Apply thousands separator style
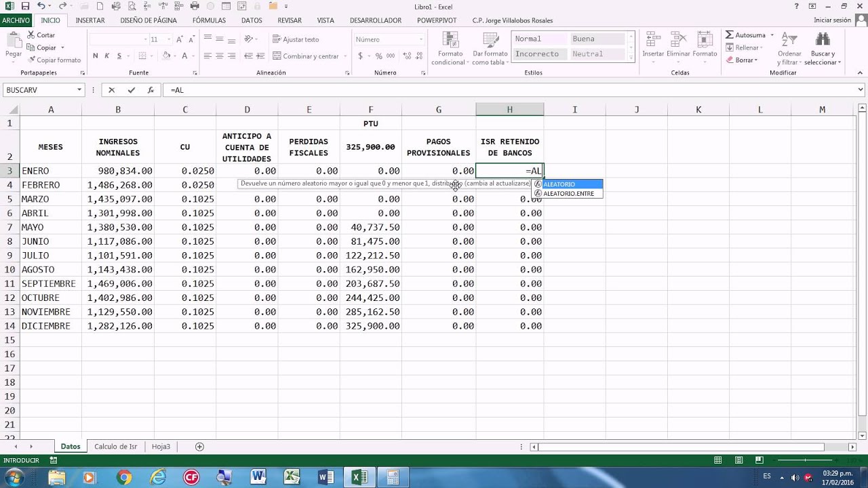 tap(390, 56)
